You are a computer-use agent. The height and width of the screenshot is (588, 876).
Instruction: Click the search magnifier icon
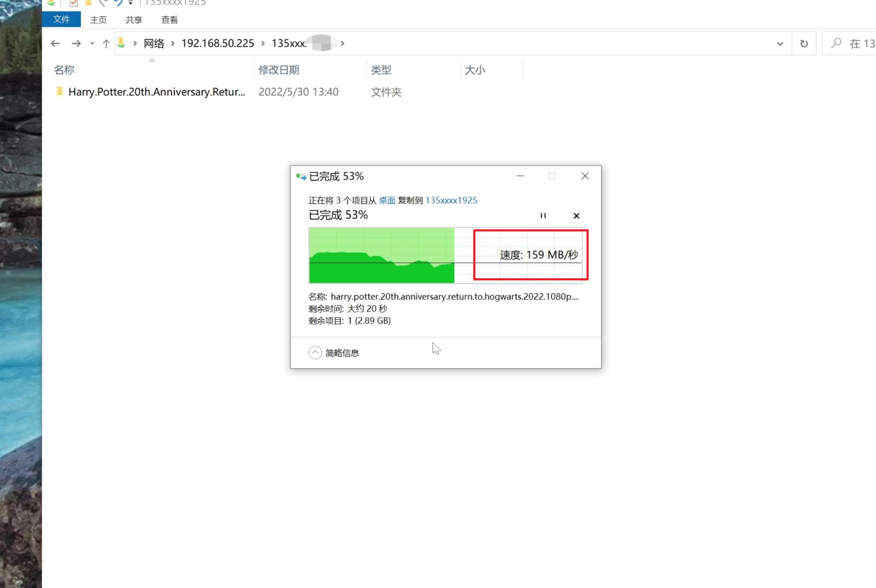836,43
